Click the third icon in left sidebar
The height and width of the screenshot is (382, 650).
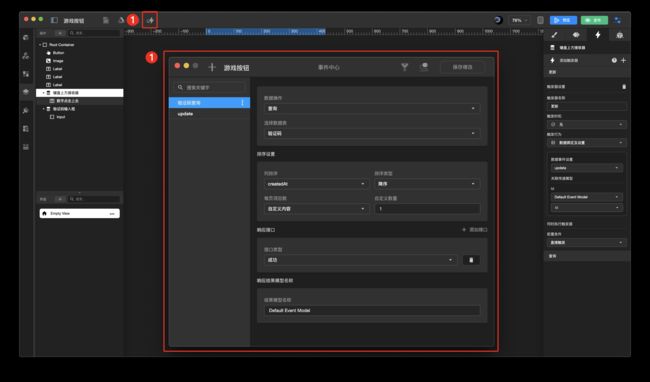26,74
